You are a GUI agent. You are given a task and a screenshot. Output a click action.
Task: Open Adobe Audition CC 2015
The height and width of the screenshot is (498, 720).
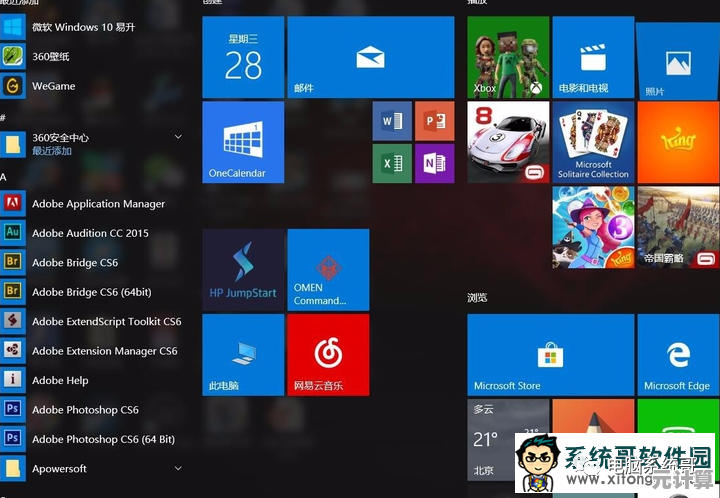tap(94, 233)
